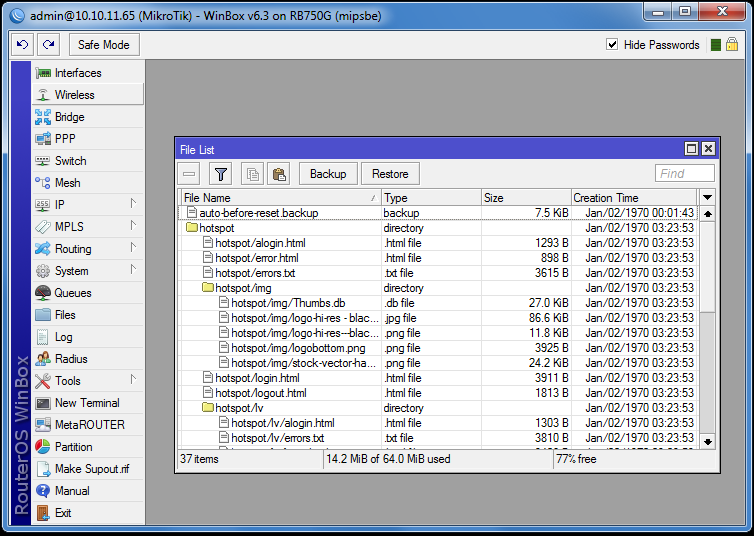This screenshot has width=754, height=536.
Task: Click the Restore button
Action: [390, 174]
